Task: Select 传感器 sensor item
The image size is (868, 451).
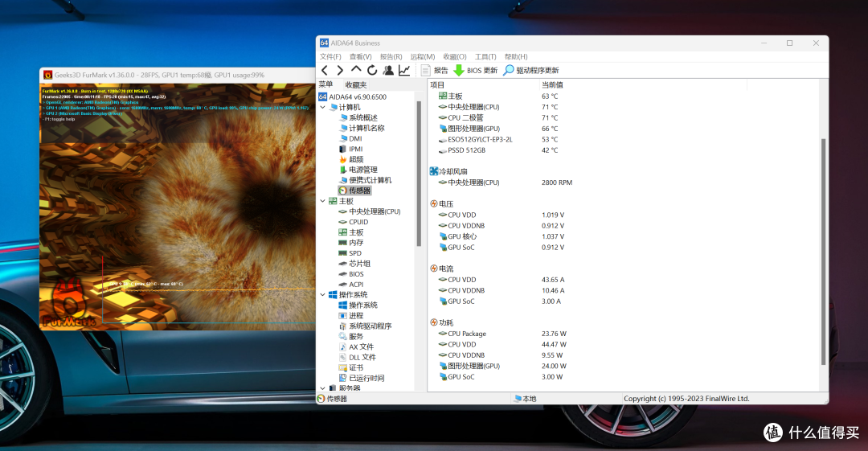Action: pyautogui.click(x=354, y=191)
